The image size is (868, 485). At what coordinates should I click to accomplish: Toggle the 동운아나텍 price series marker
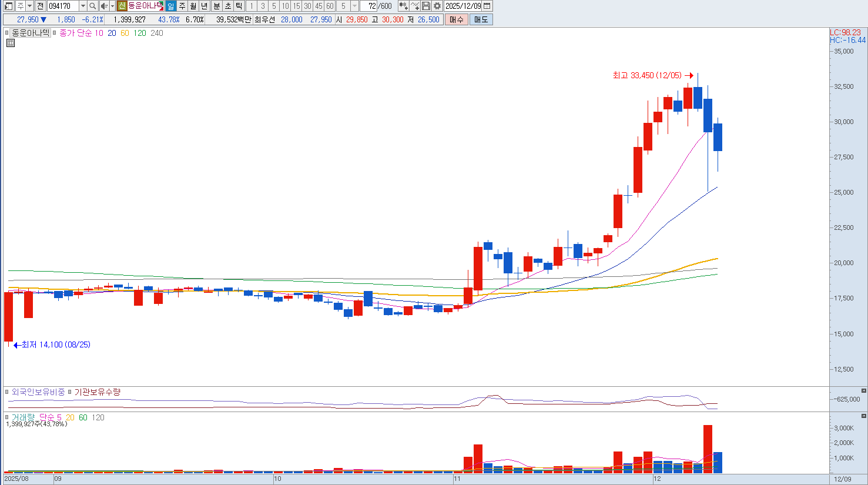click(7, 33)
